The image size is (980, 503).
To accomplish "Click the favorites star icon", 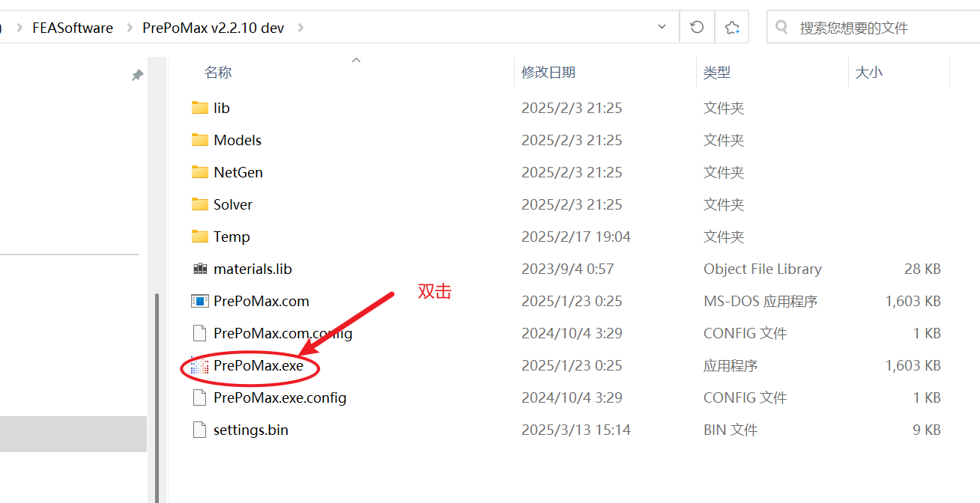I will (732, 27).
